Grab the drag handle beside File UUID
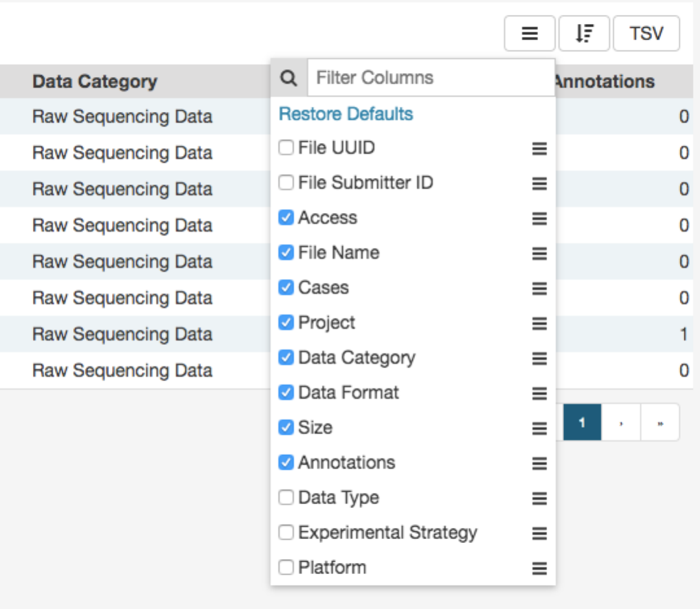Image resolution: width=700 pixels, height=609 pixels. [539, 149]
